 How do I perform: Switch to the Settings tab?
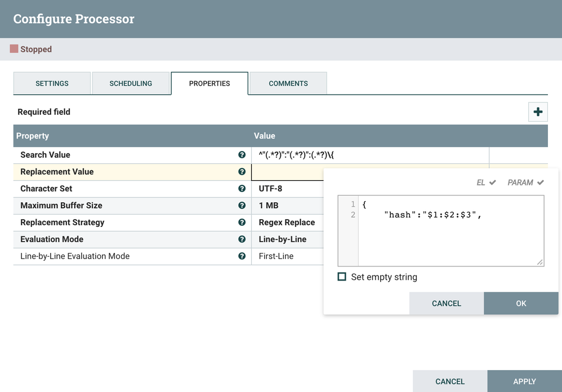click(x=52, y=83)
